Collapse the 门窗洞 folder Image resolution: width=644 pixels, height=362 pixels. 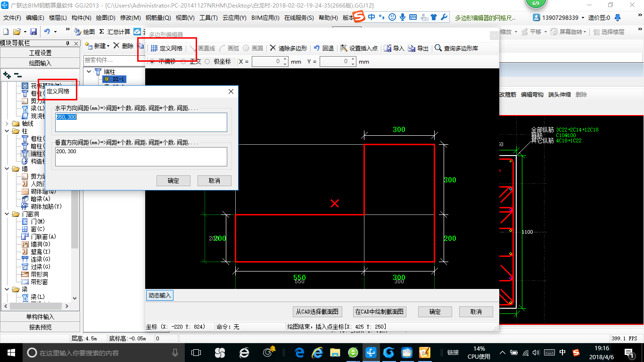[x=7, y=214]
